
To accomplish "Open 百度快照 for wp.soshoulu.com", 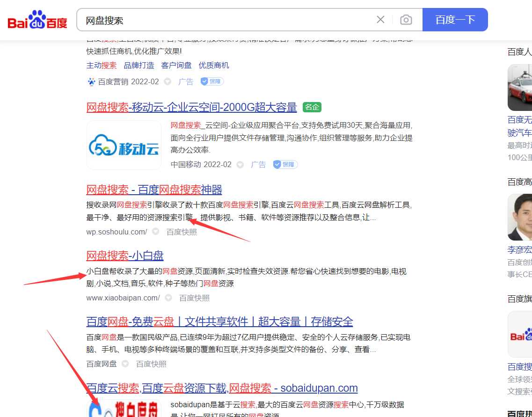I will [182, 232].
